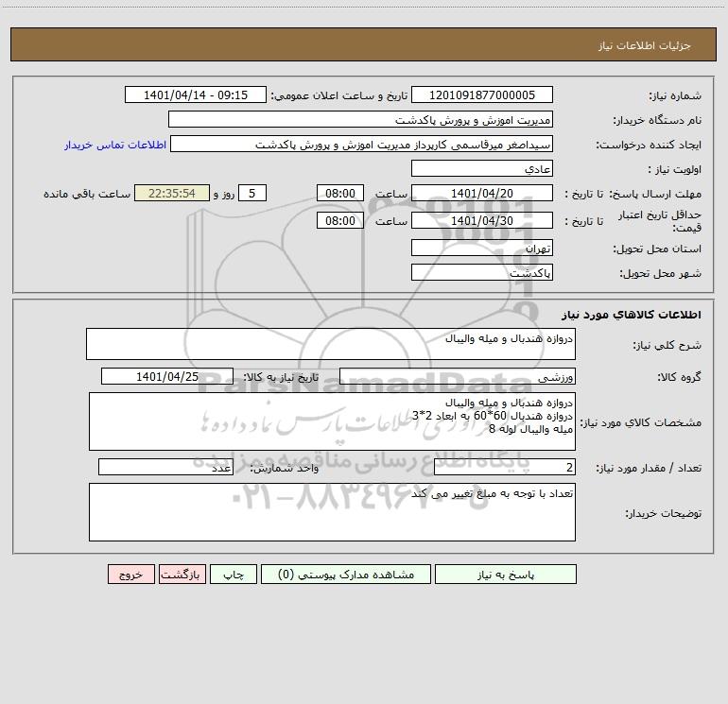
Task: Click the مشخصات کالای مورد نیاز label
Action: point(641,422)
